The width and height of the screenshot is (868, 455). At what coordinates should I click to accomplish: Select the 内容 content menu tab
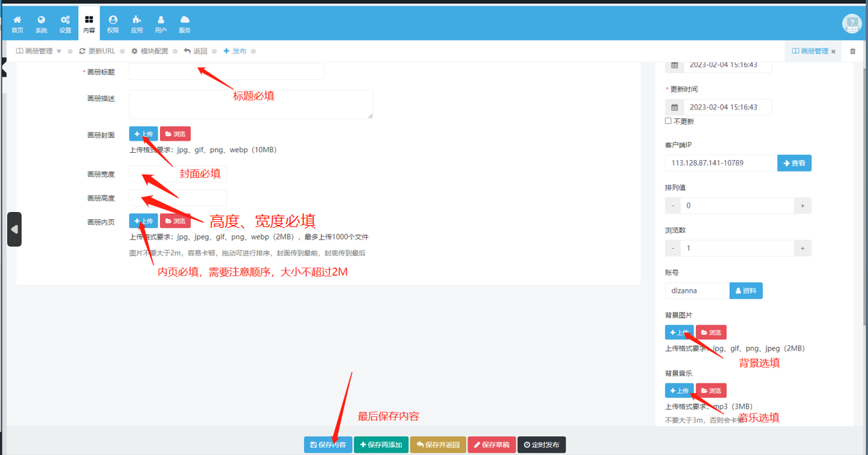(89, 24)
